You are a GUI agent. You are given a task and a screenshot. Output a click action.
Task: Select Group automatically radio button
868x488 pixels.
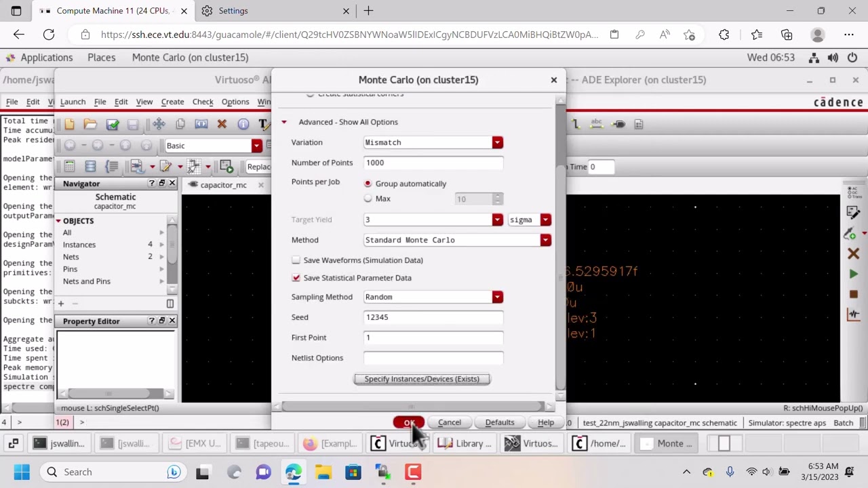click(368, 184)
